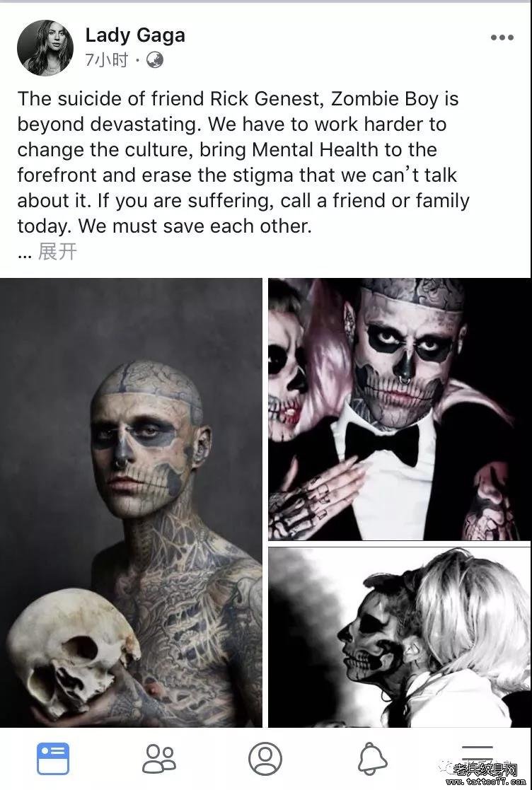Expand the post with 展开
The width and height of the screenshot is (532, 790).
(x=58, y=251)
